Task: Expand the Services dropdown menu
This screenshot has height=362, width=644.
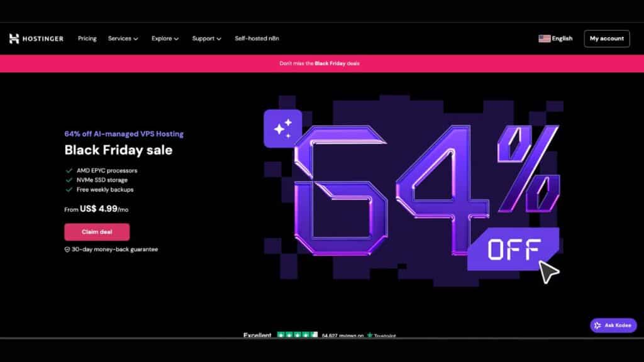Action: [123, 38]
